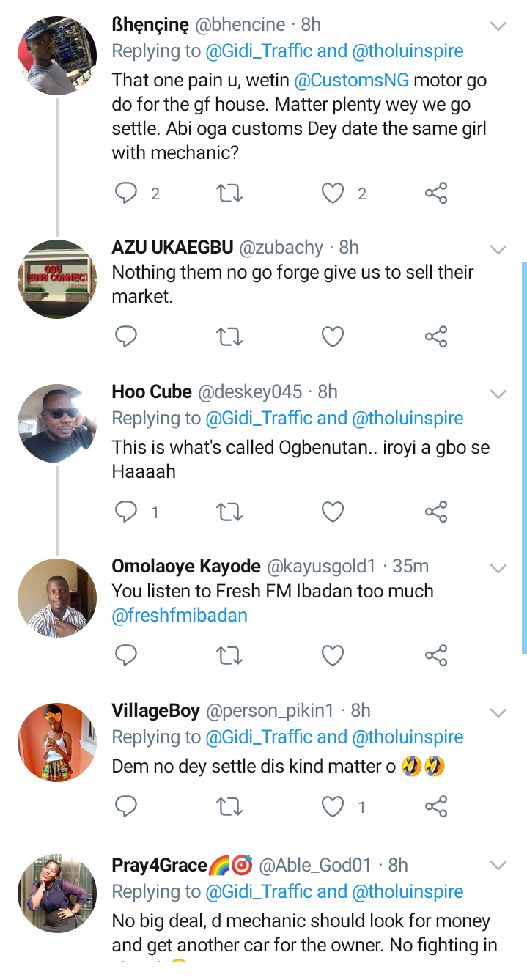This screenshot has width=527, height=980.
Task: Retweet Hoo Cube's Ogbenutan tweet
Action: (230, 512)
